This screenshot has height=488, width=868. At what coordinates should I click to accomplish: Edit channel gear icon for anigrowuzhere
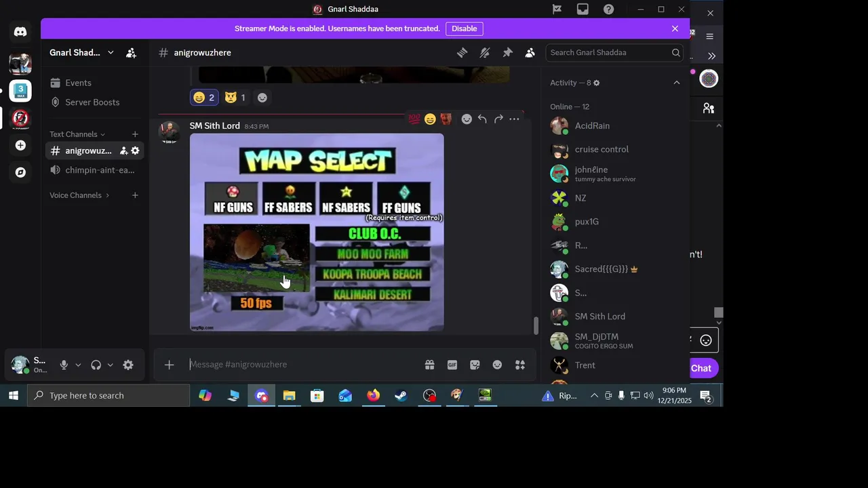pyautogui.click(x=135, y=150)
